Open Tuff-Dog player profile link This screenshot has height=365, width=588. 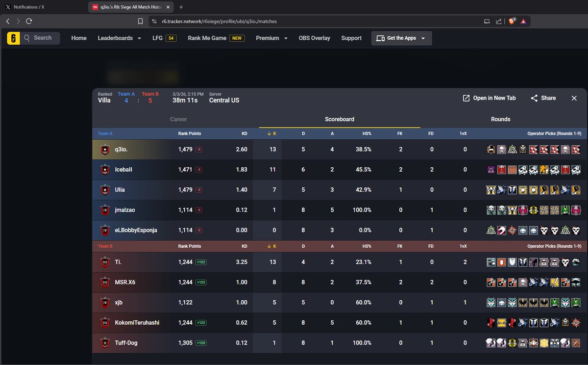pos(126,343)
